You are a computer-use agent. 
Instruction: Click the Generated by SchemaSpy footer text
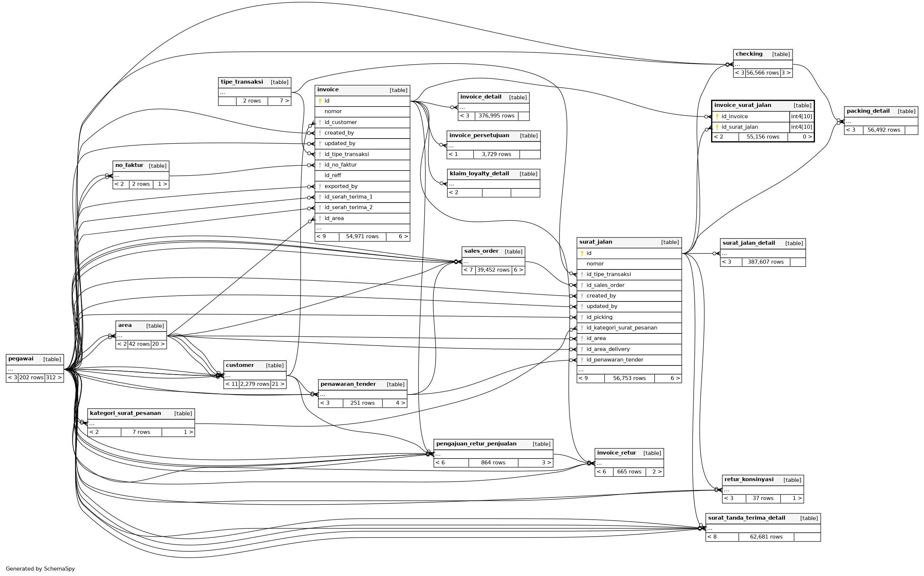click(x=40, y=569)
